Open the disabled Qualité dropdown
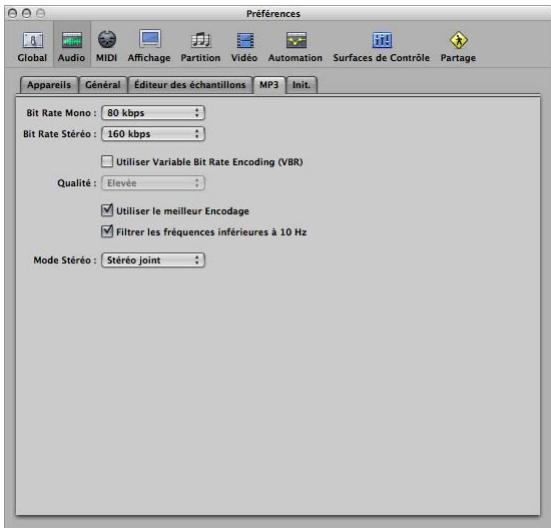Image resolution: width=551 pixels, height=528 pixels. tap(153, 183)
